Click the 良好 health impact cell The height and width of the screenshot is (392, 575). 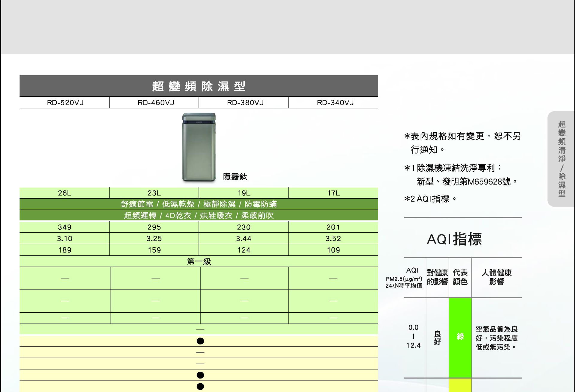click(x=437, y=337)
